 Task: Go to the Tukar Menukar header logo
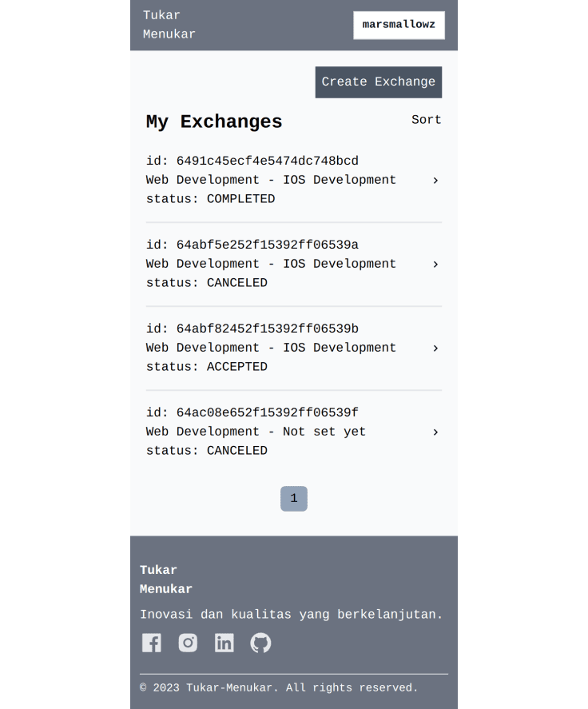[169, 25]
